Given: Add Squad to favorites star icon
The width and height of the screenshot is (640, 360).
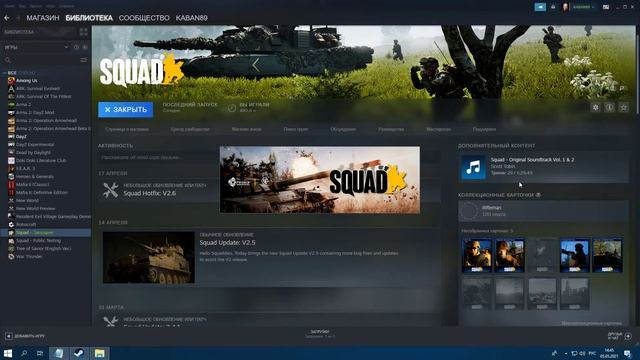Looking at the screenshot, I should (x=624, y=107).
